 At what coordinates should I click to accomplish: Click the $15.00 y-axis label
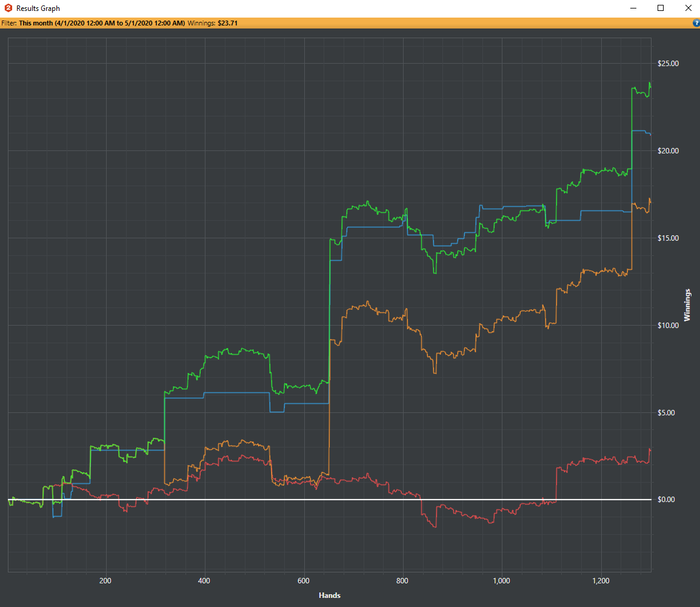pos(668,238)
